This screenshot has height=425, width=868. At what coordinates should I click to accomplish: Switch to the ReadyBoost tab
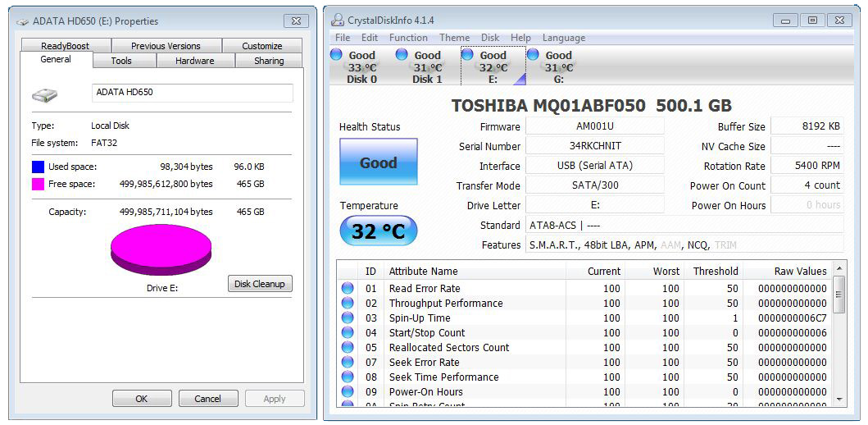pyautogui.click(x=66, y=46)
